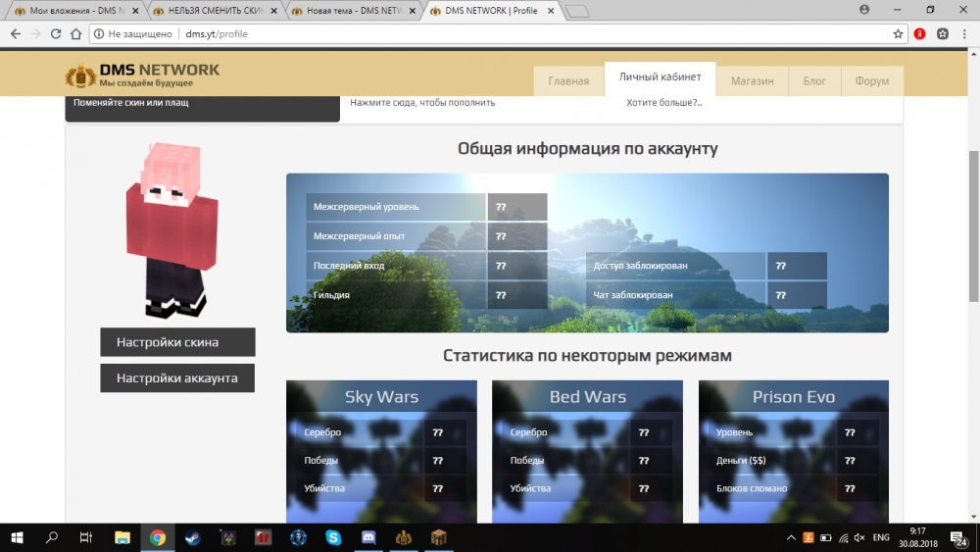Open the Магазин navigation tab
This screenshot has height=552, width=980.
pos(752,81)
